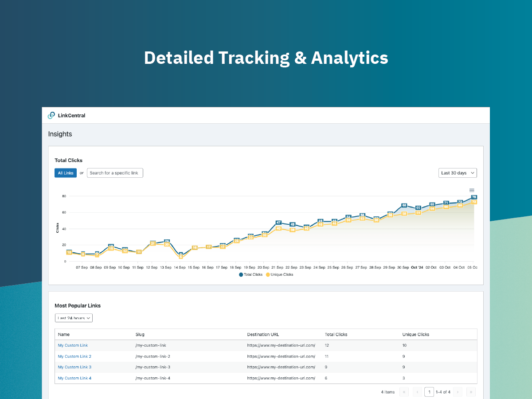The height and width of the screenshot is (399, 532).
Task: Select the All Links button
Action: 66,173
